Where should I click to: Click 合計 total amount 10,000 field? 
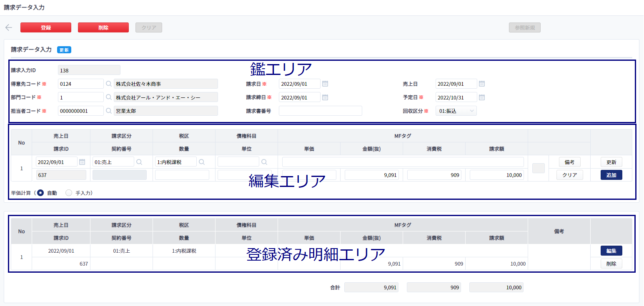[496, 287]
